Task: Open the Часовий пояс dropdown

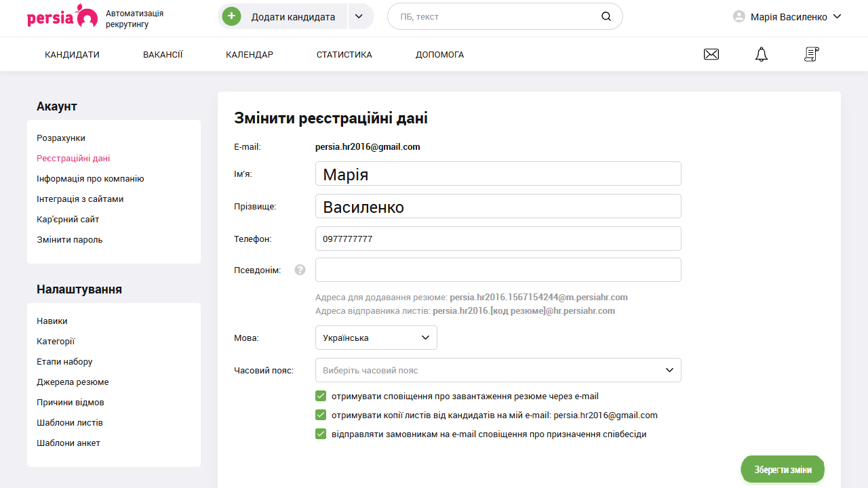Action: (498, 370)
